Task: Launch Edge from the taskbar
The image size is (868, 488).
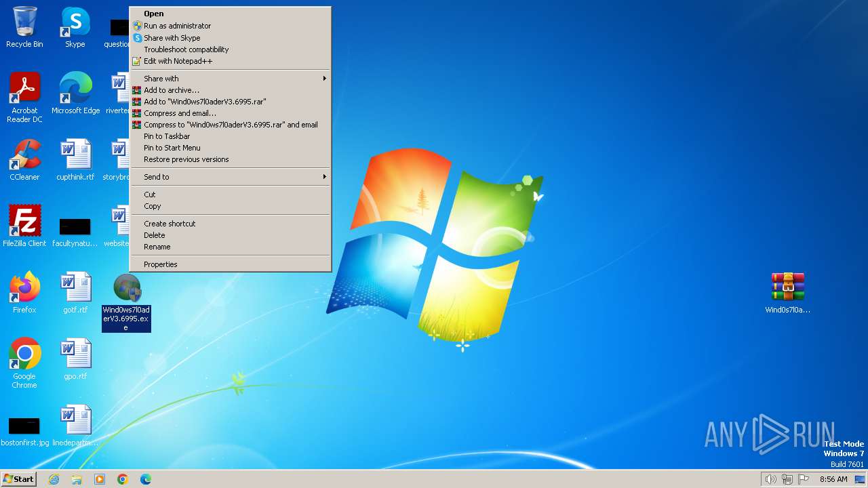Action: [146, 479]
